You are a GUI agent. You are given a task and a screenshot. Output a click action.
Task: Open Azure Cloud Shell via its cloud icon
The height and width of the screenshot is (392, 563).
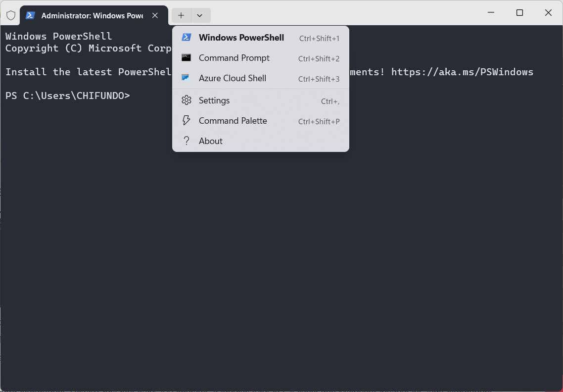point(187,78)
